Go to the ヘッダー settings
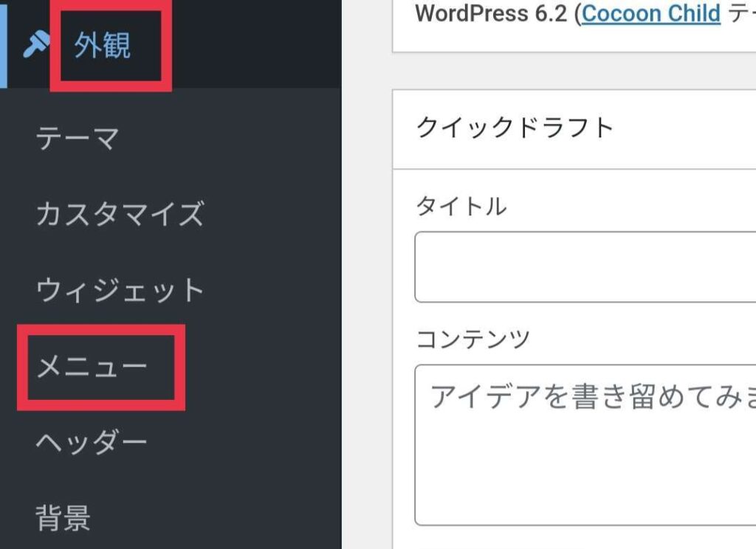 92,442
